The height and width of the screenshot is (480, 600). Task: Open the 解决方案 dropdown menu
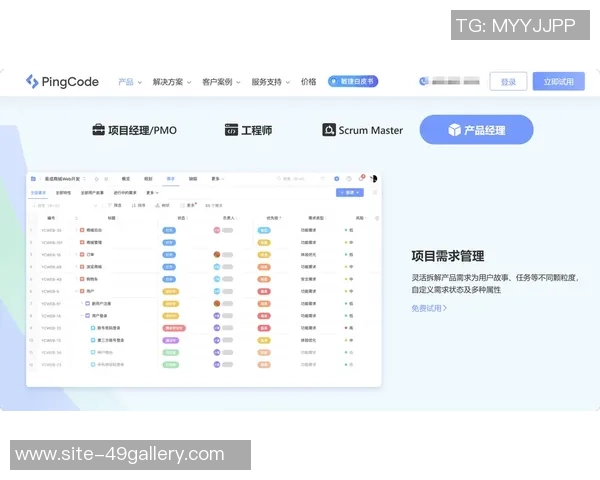172,82
